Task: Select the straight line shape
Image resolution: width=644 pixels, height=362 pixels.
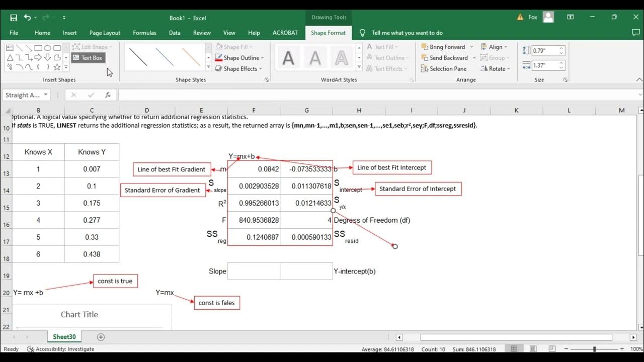Action: 19,48
